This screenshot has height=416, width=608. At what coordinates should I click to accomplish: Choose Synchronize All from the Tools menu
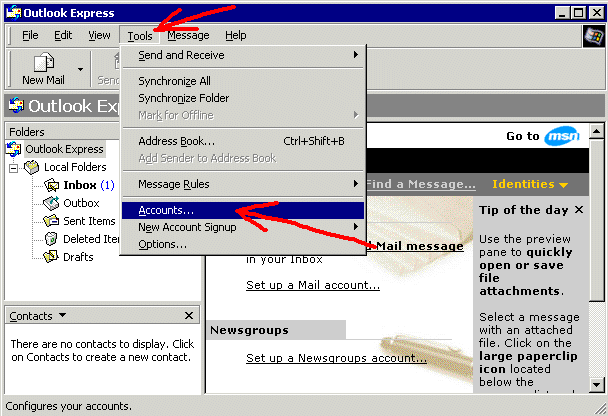click(x=243, y=81)
